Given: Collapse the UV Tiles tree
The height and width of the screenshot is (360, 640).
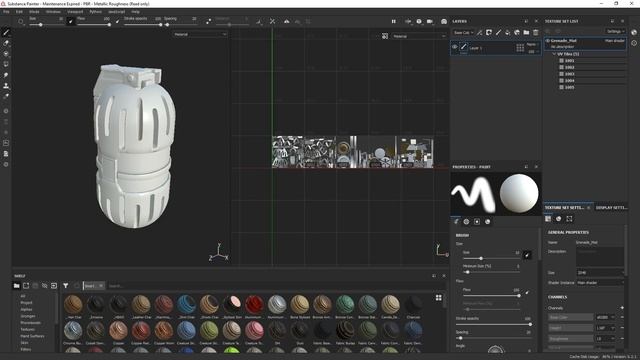Looking at the screenshot, I should tap(554, 54).
